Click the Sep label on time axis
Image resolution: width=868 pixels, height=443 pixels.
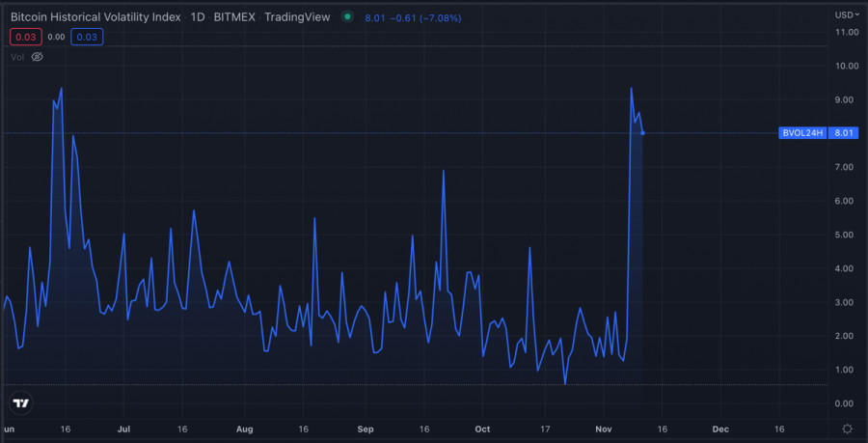pyautogui.click(x=365, y=428)
